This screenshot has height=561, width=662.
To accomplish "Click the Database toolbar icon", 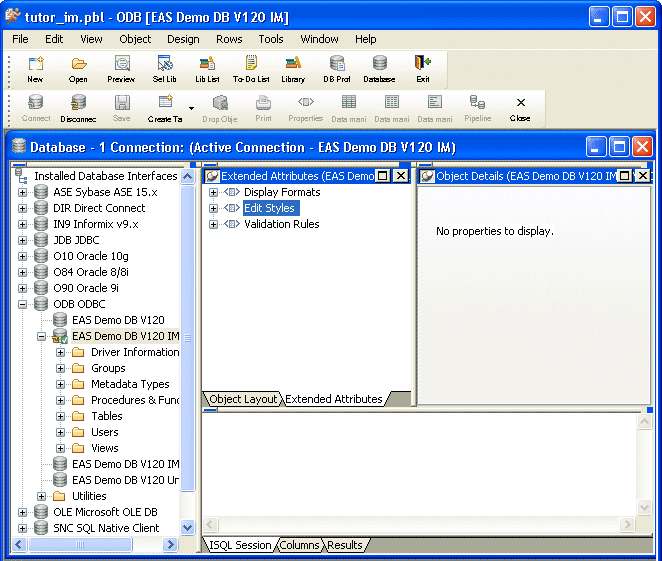I will (x=380, y=69).
